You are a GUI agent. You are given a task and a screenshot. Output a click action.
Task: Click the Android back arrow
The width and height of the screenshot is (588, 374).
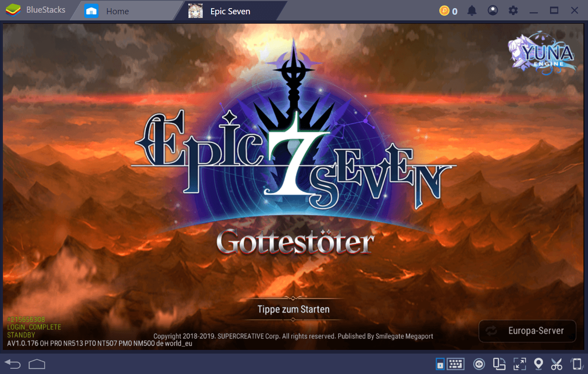(x=13, y=363)
